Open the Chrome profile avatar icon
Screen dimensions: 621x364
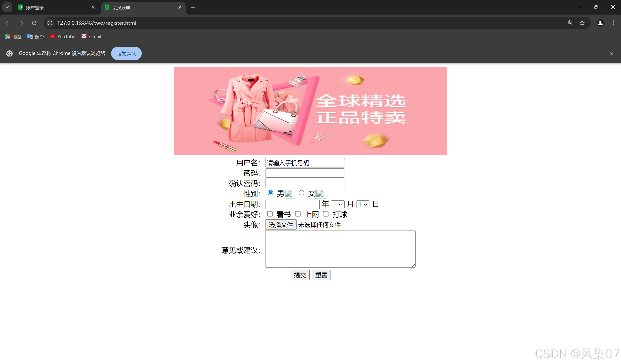pos(600,23)
